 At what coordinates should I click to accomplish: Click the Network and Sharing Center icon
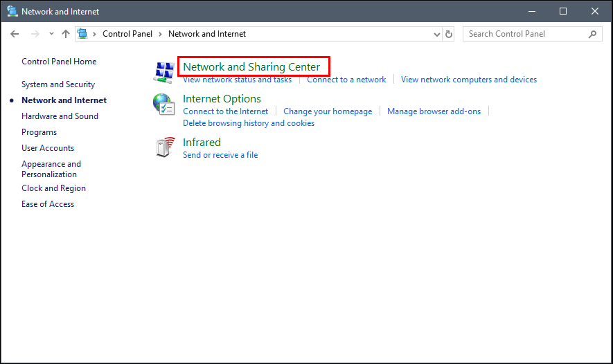164,72
